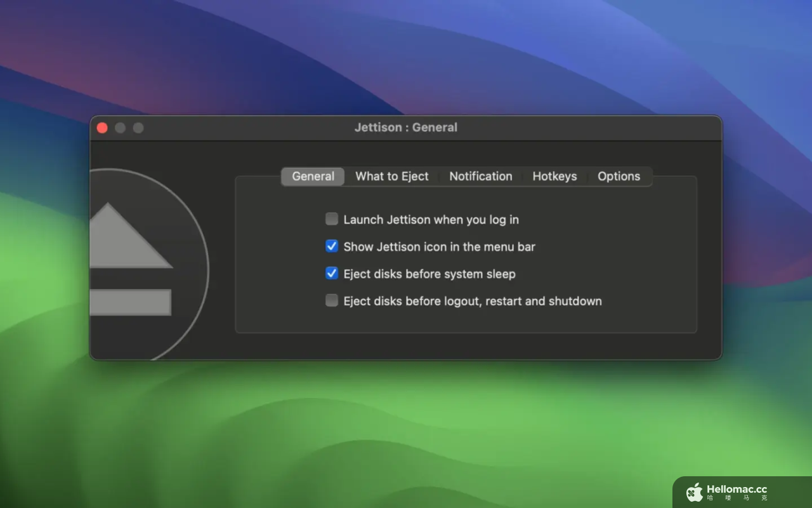The width and height of the screenshot is (812, 508).
Task: Open the Options tab
Action: pos(619,177)
